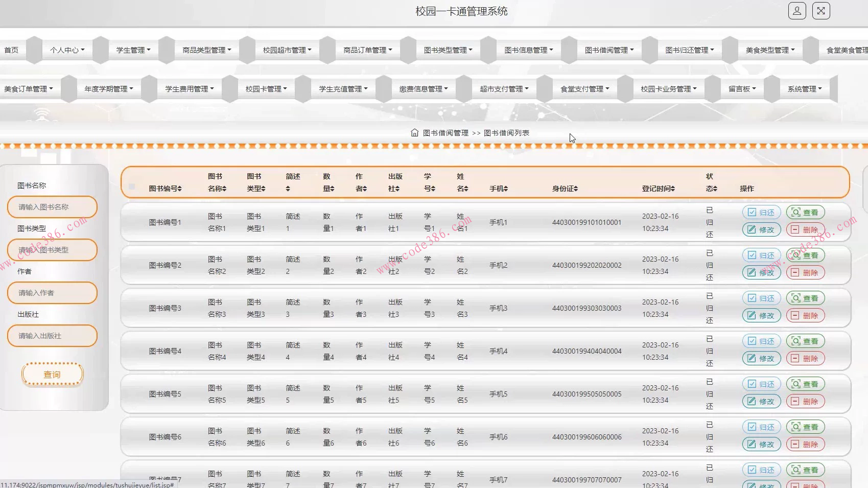The height and width of the screenshot is (488, 868).
Task: Click the 查询 search button
Action: click(x=52, y=375)
